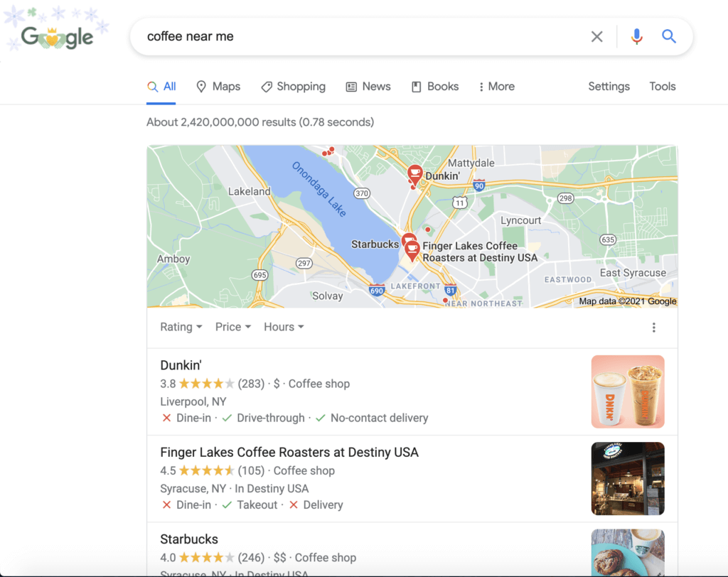Image resolution: width=728 pixels, height=577 pixels.
Task: Open the Rating filter dropdown
Action: pyautogui.click(x=181, y=327)
